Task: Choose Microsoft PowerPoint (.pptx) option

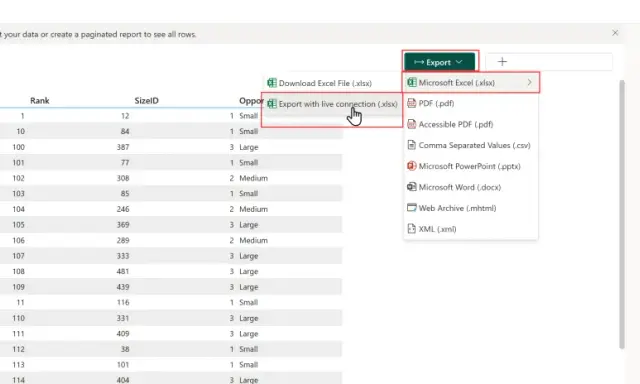Action: pos(471,166)
